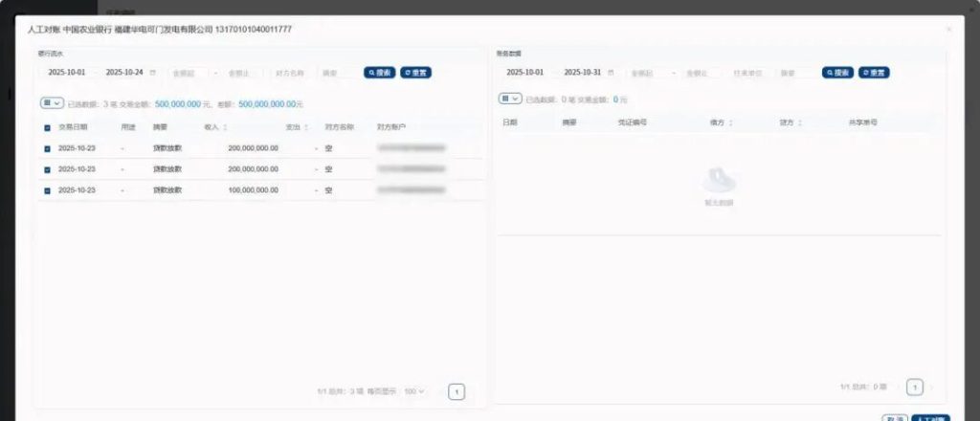Click the 100,000,000.00 income cell
980x421 pixels.
253,189
